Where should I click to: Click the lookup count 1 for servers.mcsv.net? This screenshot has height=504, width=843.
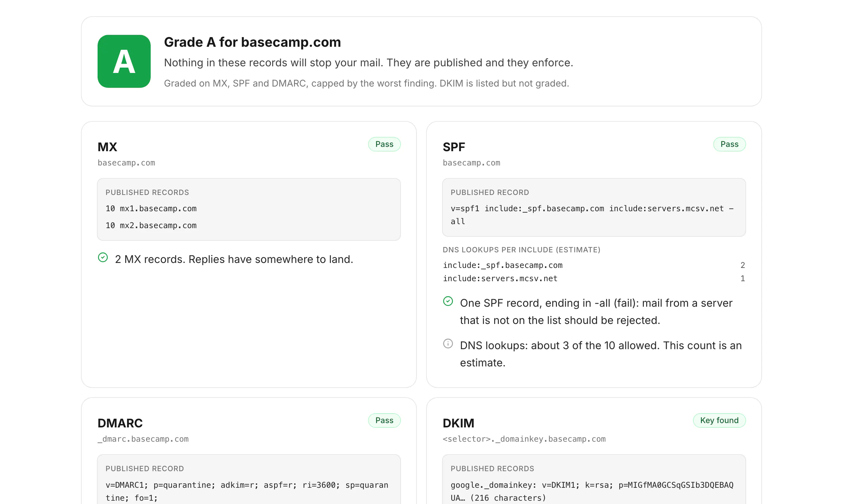click(x=743, y=279)
